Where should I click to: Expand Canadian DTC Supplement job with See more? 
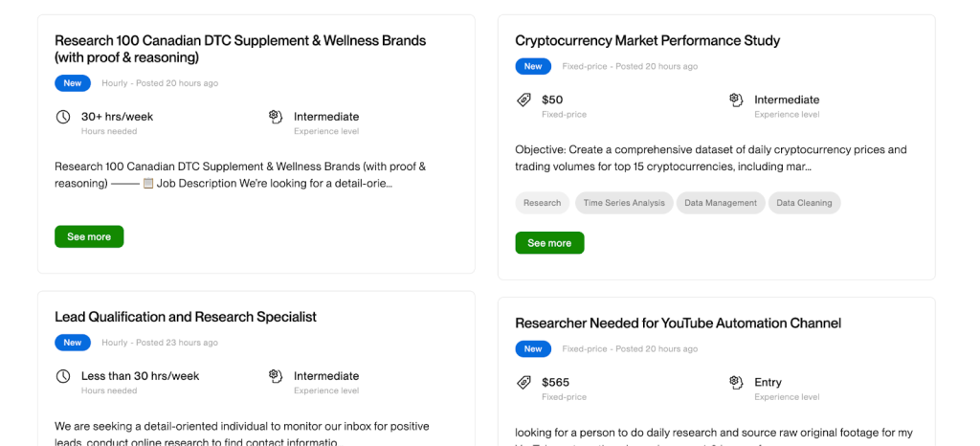click(x=89, y=236)
